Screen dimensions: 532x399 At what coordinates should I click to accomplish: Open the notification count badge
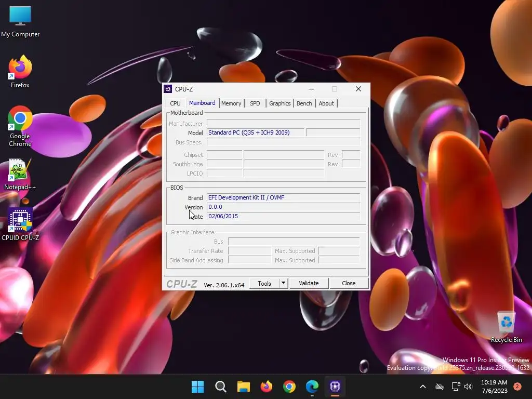[x=517, y=387]
